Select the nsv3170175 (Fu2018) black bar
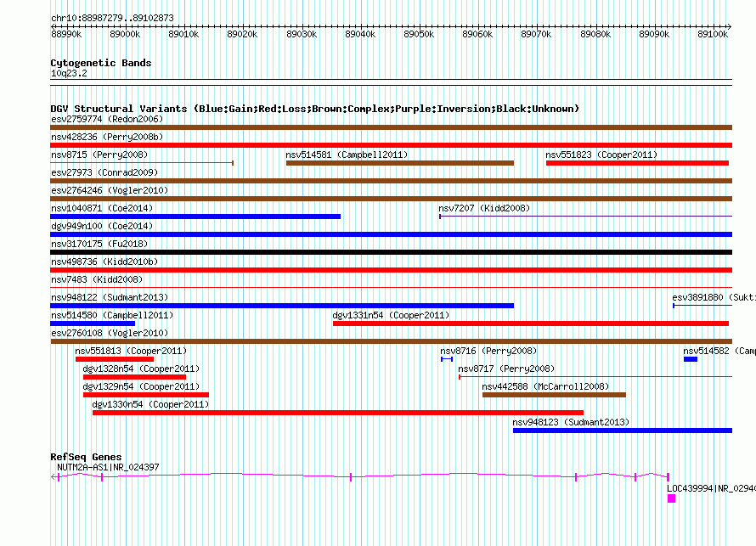Viewport: 756px width, 546px height. point(391,252)
